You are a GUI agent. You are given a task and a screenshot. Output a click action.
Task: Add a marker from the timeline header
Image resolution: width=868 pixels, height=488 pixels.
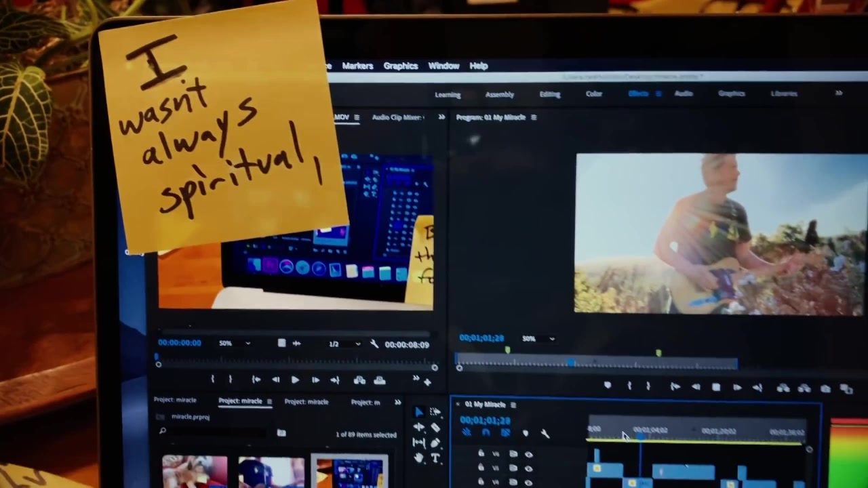click(525, 433)
